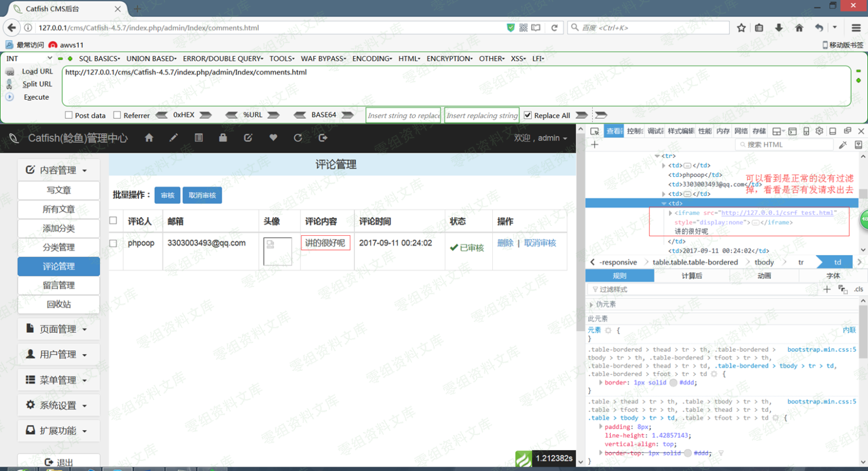Select the element picker in devtools
Screen dimensions: 868x471
click(x=596, y=132)
